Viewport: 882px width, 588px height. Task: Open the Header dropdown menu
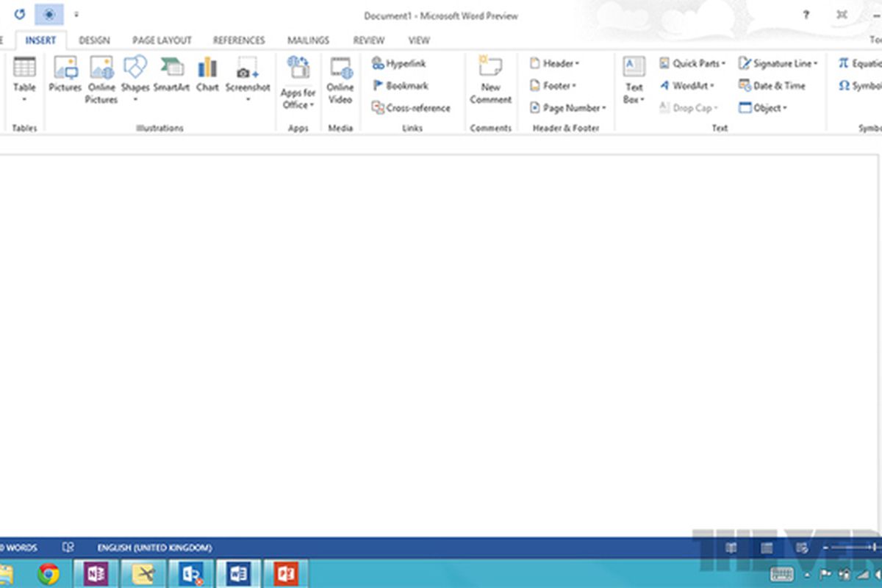pyautogui.click(x=555, y=64)
